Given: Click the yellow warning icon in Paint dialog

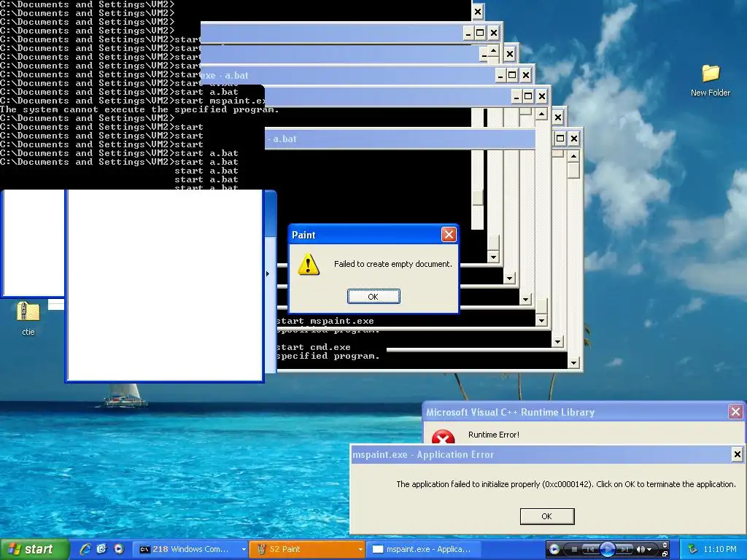Looking at the screenshot, I should click(x=309, y=264).
